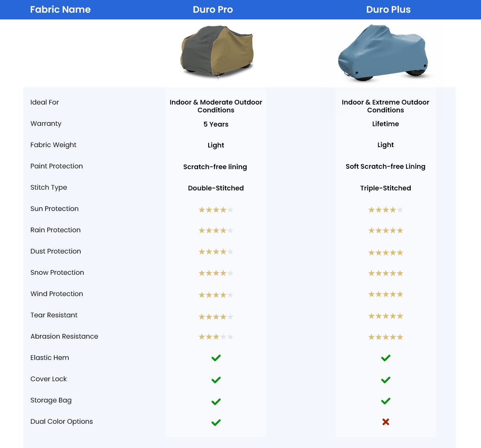Screen dimensions: 481x448
Task: Click Duro Plus Dual Color Options red cross
Action: click(386, 422)
